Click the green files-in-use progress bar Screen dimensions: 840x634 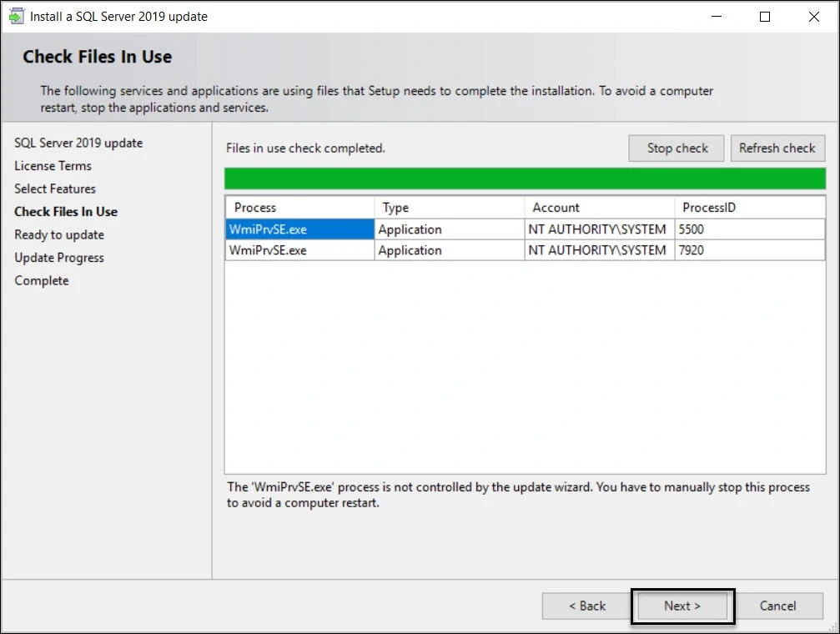[525, 179]
